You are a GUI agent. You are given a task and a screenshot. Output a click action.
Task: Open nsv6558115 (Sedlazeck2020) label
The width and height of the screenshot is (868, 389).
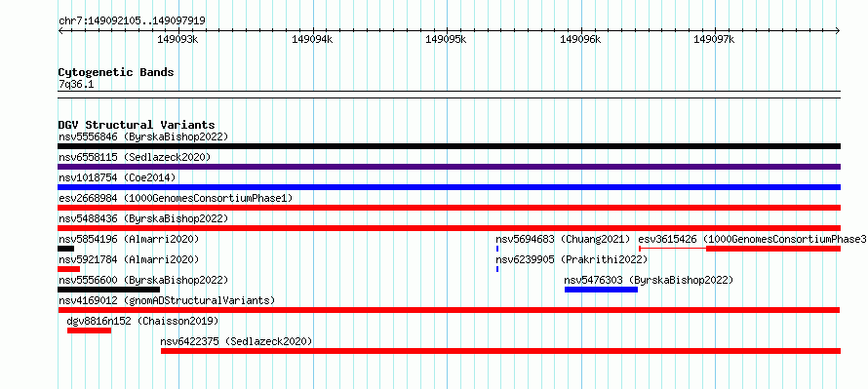[135, 157]
